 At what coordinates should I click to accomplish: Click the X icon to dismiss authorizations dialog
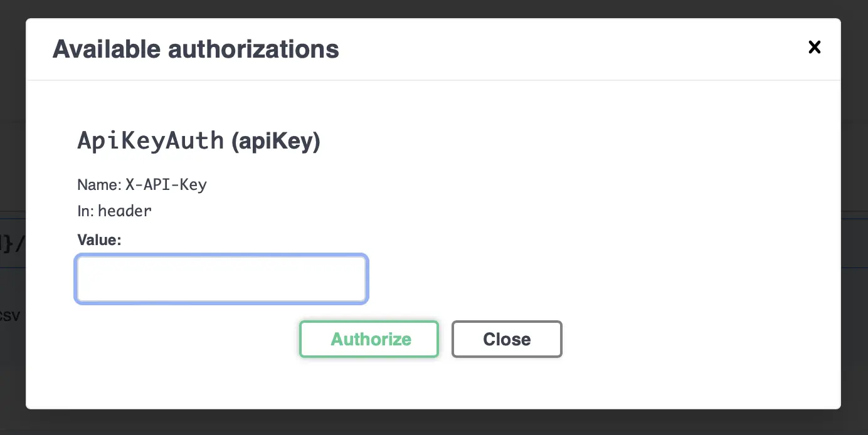(x=814, y=47)
